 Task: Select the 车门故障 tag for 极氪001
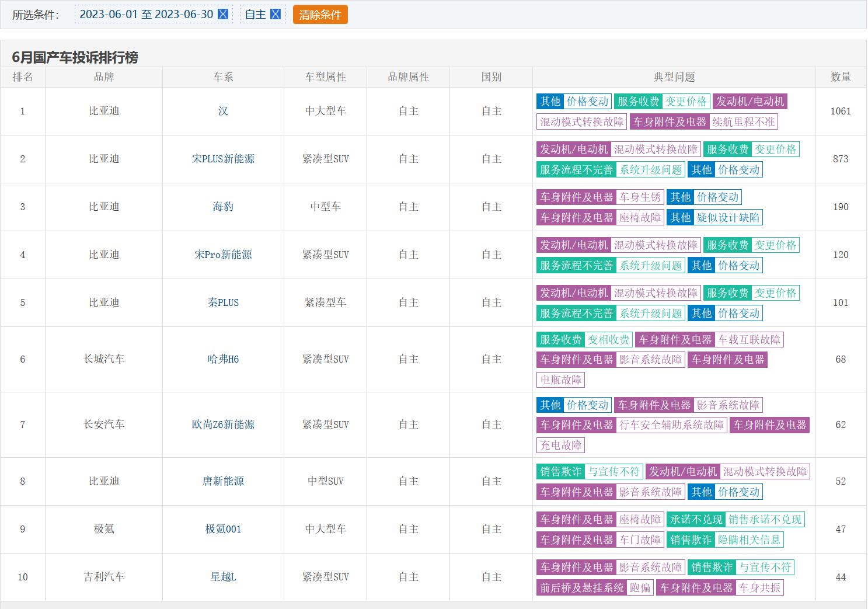[x=640, y=540]
